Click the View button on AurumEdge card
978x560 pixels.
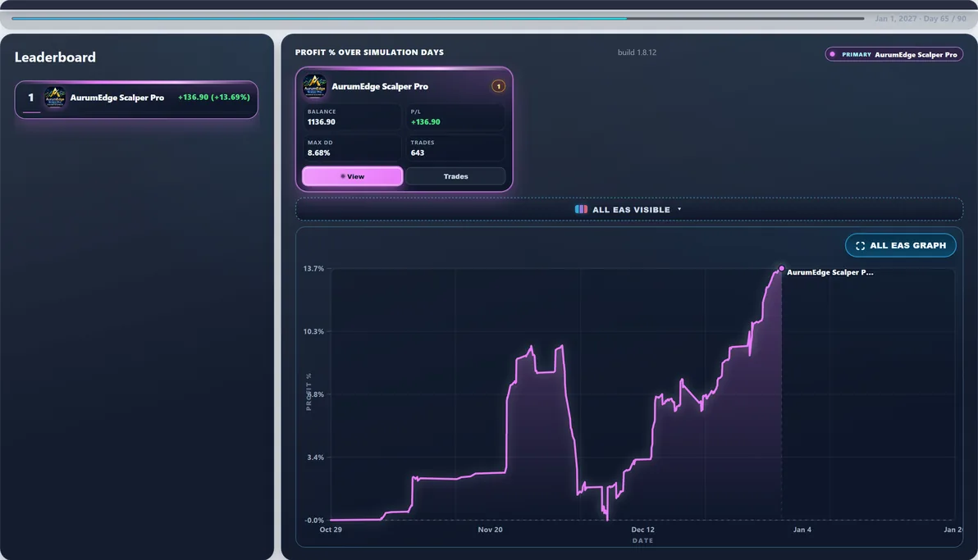click(x=353, y=176)
